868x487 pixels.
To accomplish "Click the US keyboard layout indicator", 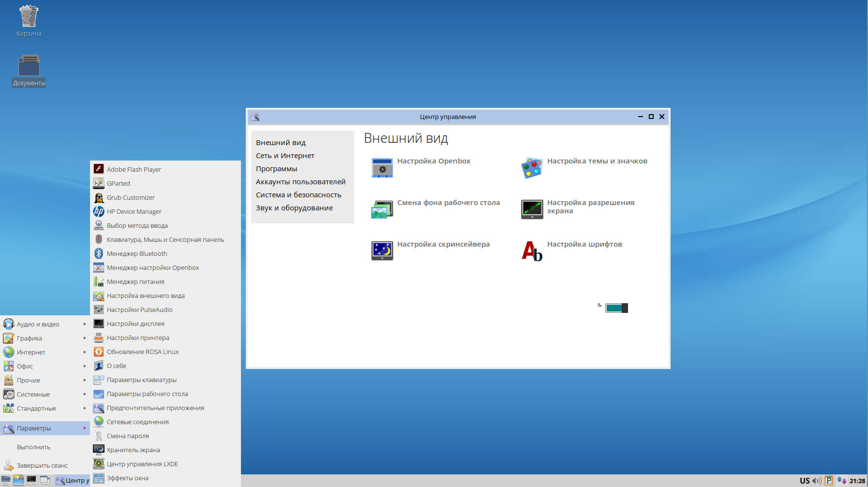I will tap(804, 481).
